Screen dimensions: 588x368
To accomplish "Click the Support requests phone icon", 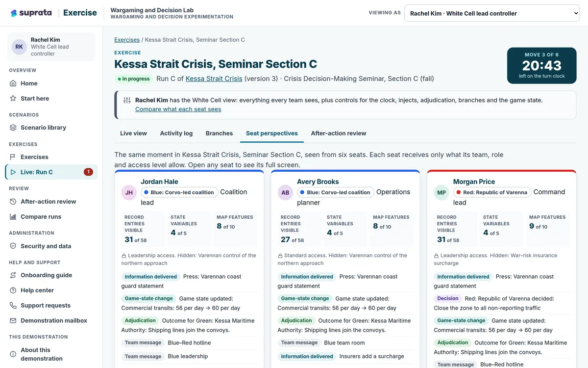I will point(13,306).
